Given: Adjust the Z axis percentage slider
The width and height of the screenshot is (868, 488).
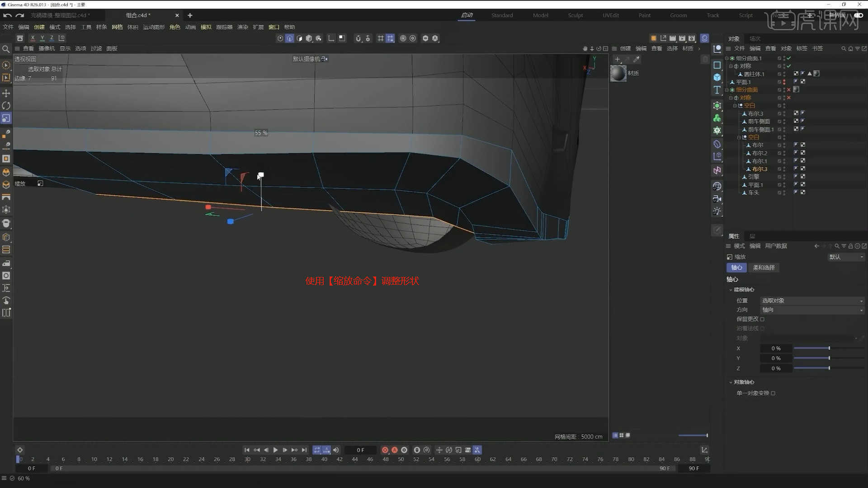Looking at the screenshot, I should 829,368.
